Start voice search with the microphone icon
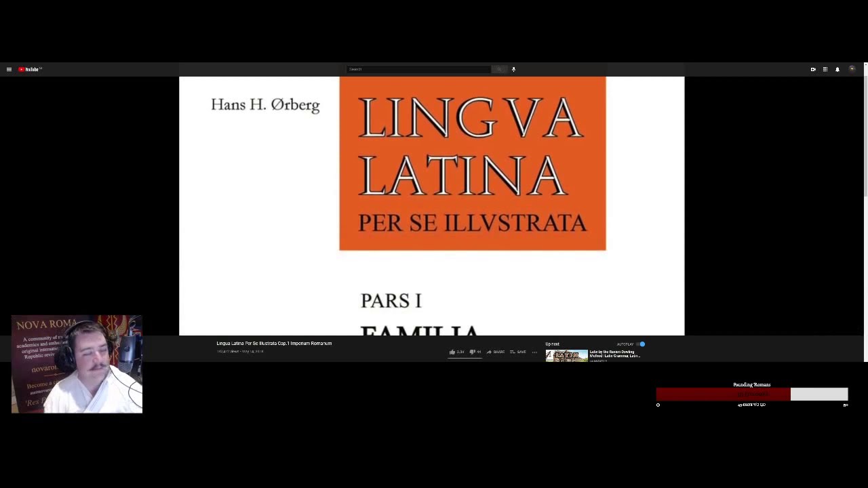Image resolution: width=868 pixels, height=488 pixels. pos(513,69)
